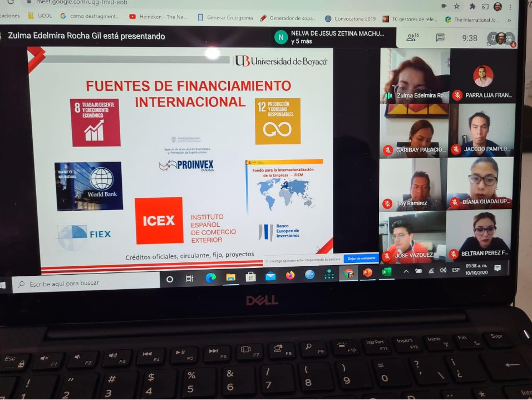Select Eloy Ramirez video tile
The image size is (532, 400).
click(412, 185)
